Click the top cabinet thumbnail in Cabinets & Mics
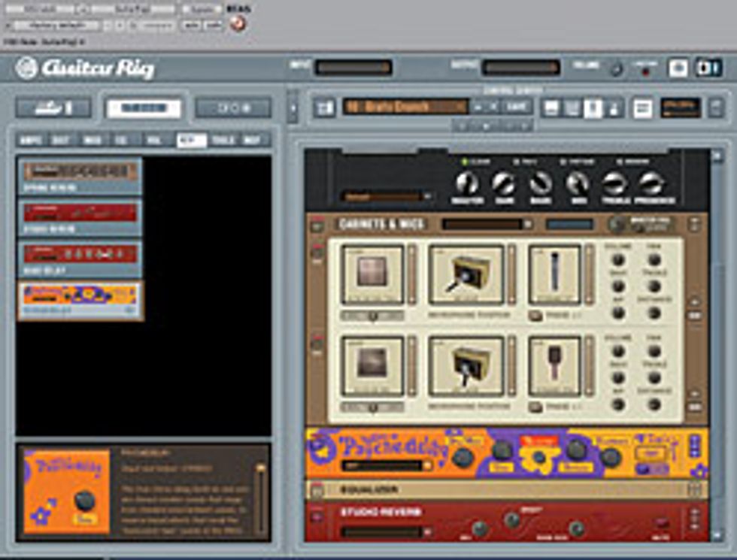The height and width of the screenshot is (560, 737). click(372, 274)
